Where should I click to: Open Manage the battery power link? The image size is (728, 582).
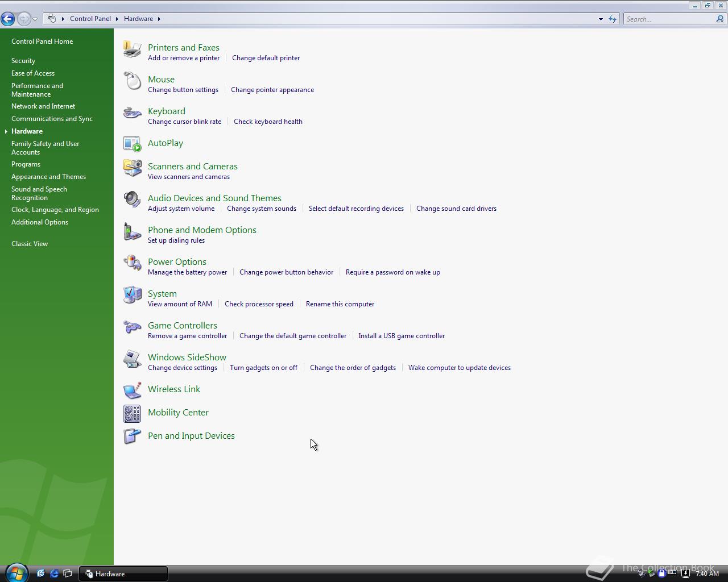(x=187, y=272)
